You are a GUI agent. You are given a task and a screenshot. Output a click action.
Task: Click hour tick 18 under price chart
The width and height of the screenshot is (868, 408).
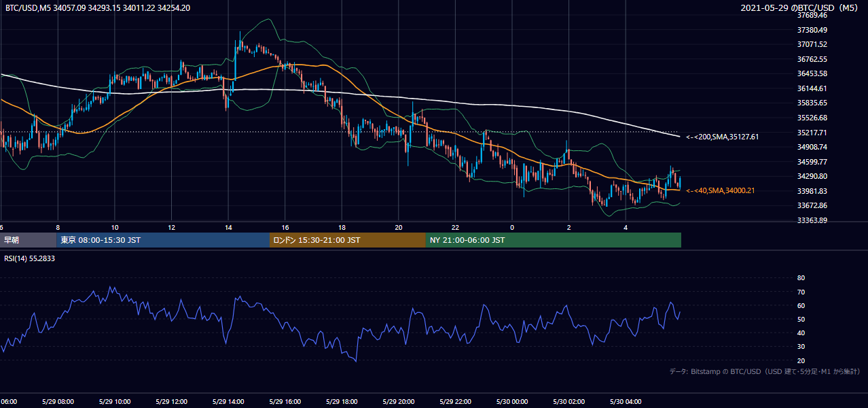click(342, 227)
